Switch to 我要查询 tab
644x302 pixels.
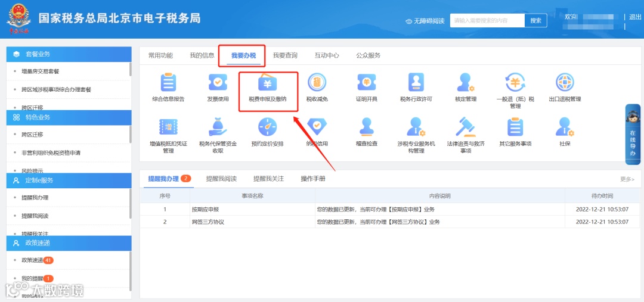click(285, 55)
